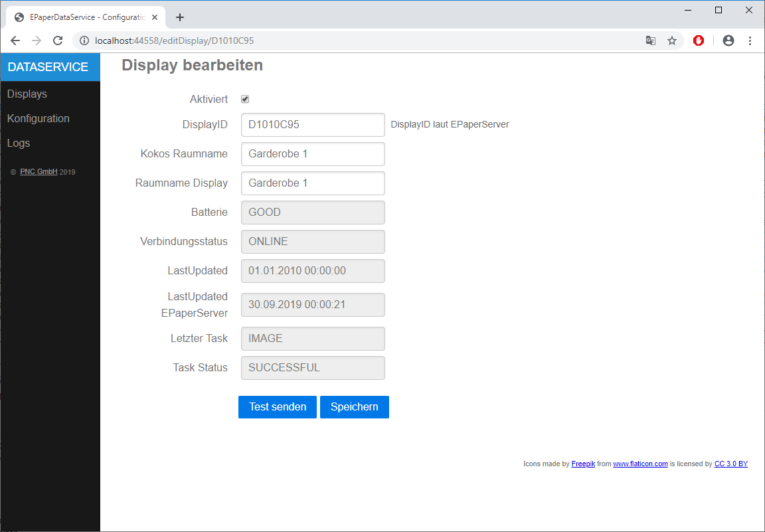This screenshot has height=532, width=765.
Task: Open the Logs sidebar item
Action: click(19, 143)
